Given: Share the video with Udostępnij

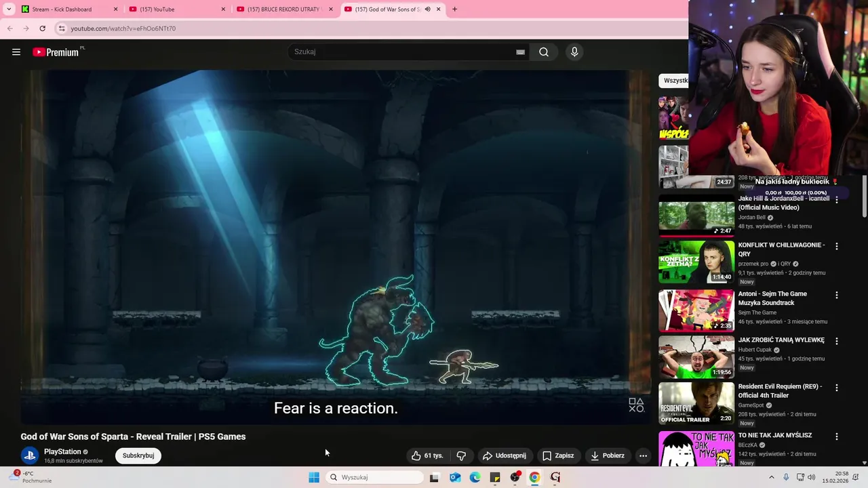Looking at the screenshot, I should 504,455.
